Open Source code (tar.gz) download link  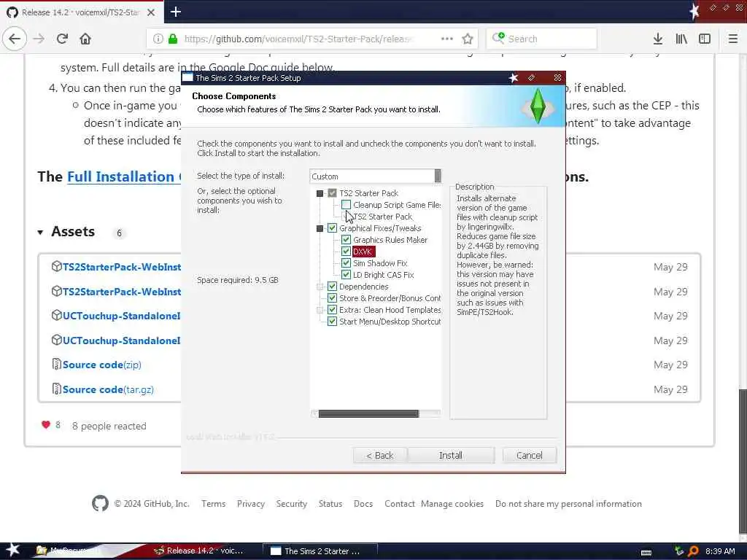pos(108,389)
